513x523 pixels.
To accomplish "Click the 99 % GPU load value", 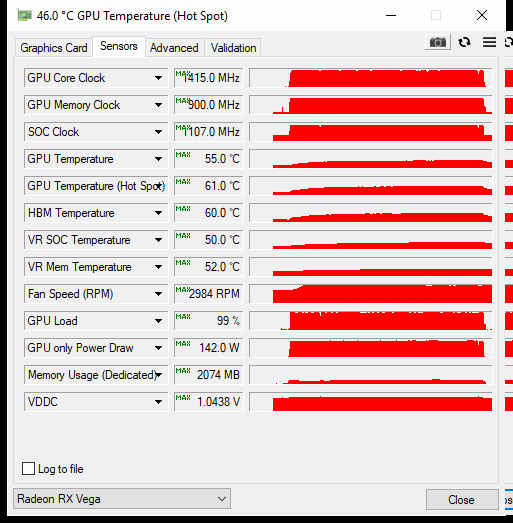I will [209, 321].
